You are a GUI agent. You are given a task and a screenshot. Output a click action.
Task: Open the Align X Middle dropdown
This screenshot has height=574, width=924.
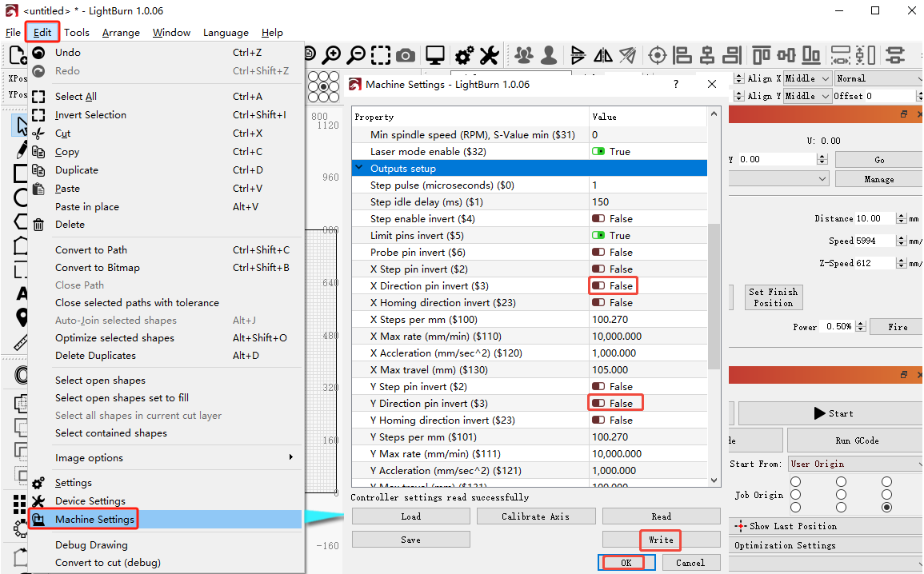coord(808,78)
